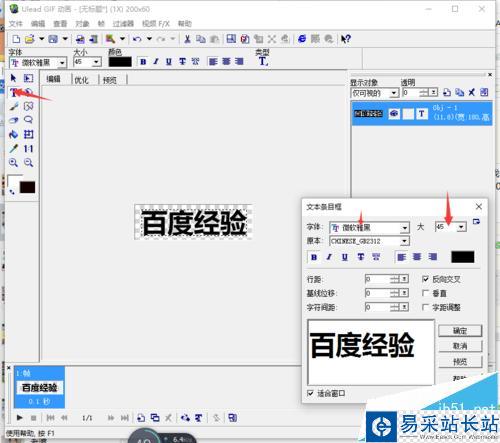This screenshot has width=500, height=443.
Task: Jump to the last frame
Action: 125,418
